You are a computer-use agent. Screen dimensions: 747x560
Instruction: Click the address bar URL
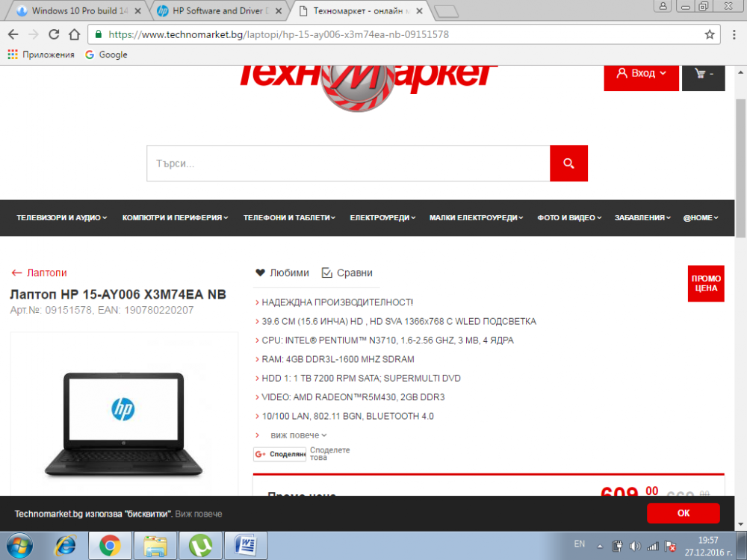[278, 34]
